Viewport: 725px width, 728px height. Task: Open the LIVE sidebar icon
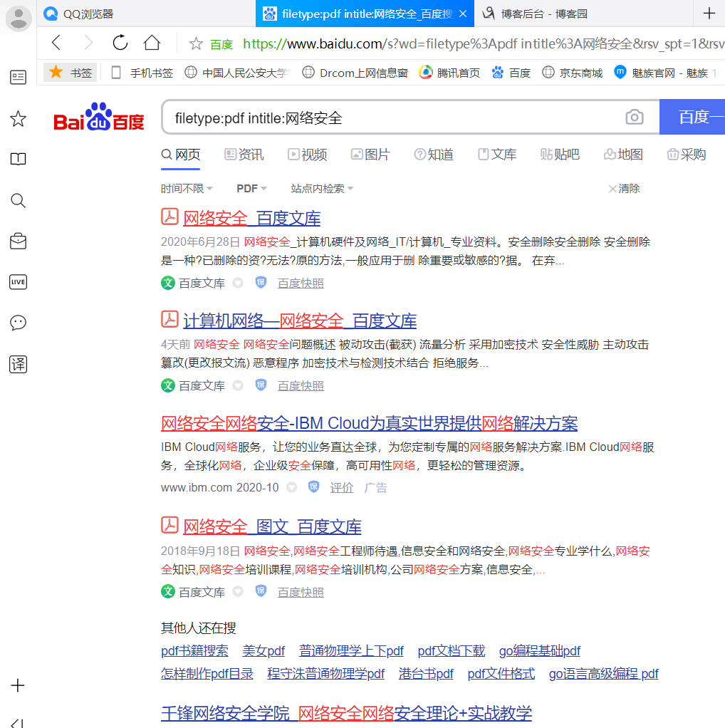[18, 282]
